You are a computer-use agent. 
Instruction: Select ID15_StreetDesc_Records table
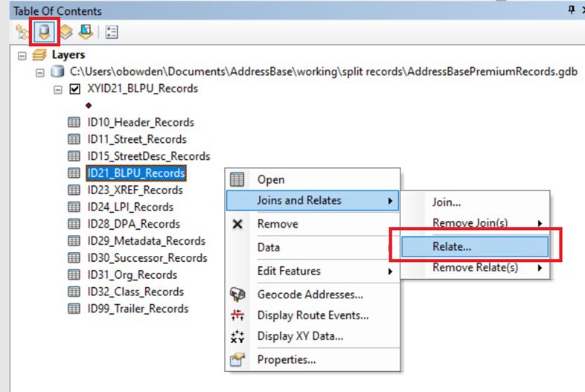tap(149, 156)
